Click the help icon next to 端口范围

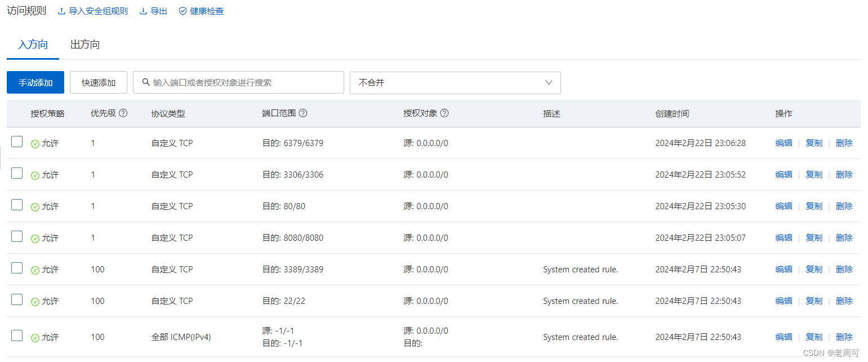tap(303, 113)
